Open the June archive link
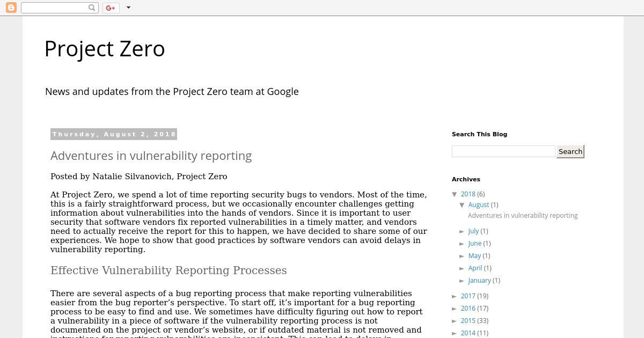This screenshot has height=338, width=644. 474,244
